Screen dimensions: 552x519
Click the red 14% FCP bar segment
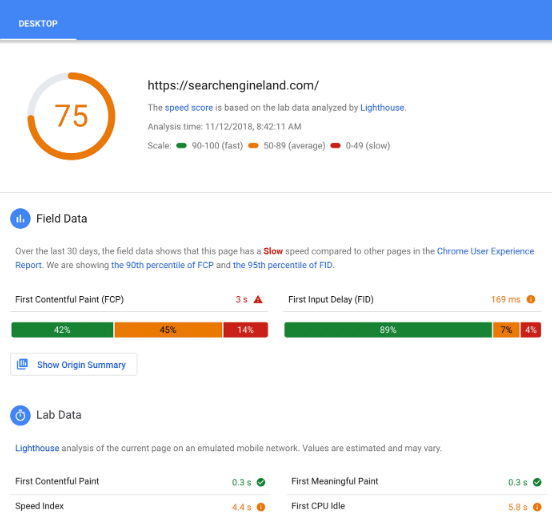(245, 330)
